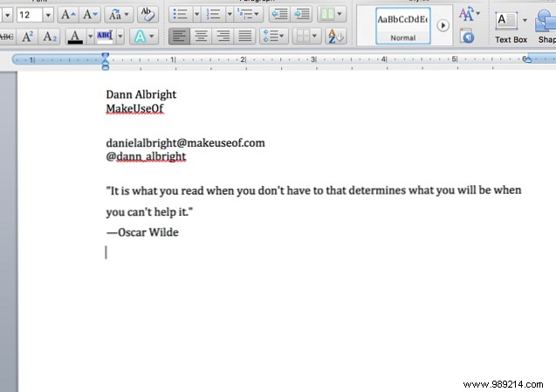Toggle subscript formatting
The height and width of the screenshot is (392, 556).
(x=50, y=37)
